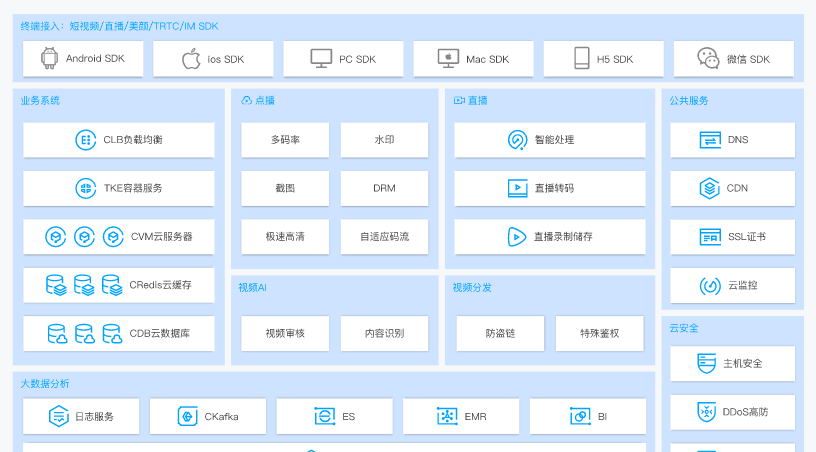
Task: Choose the 防盗链 box
Action: (x=500, y=333)
